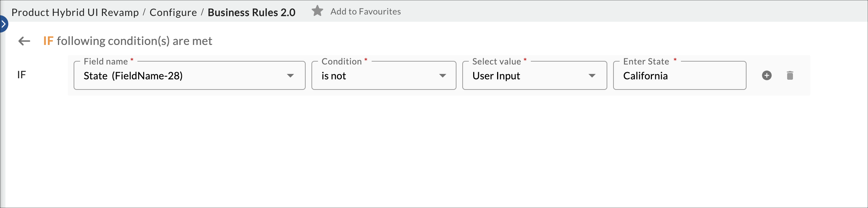Click the 'Enter State' floating label

click(x=646, y=62)
